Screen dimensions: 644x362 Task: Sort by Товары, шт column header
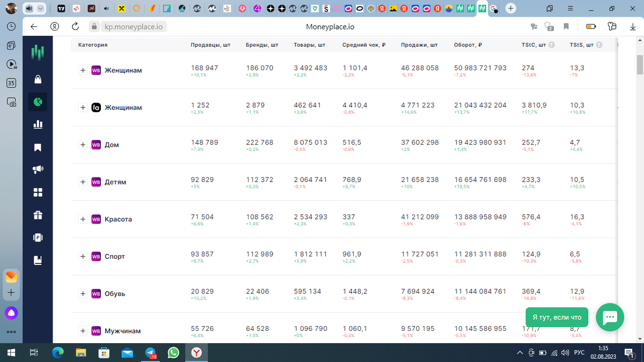310,45
